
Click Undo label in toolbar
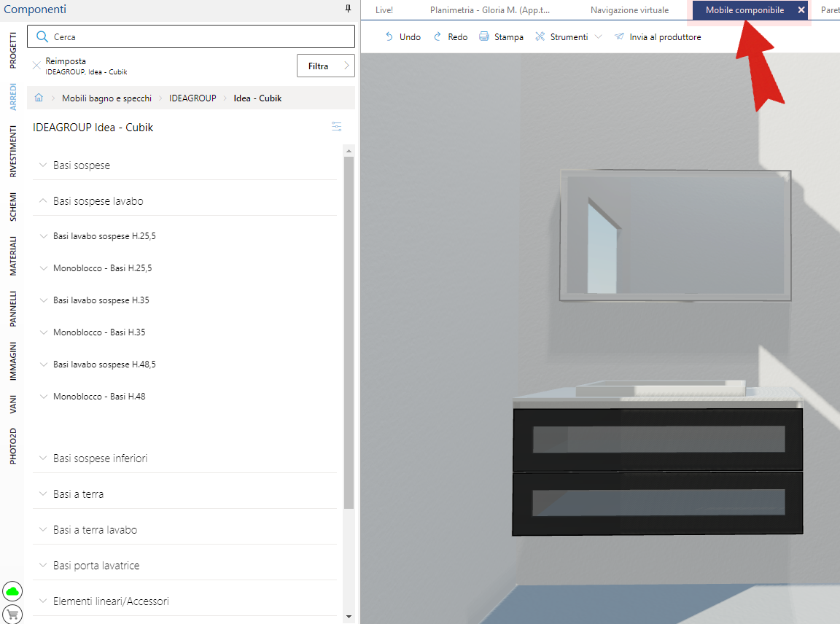pos(410,37)
